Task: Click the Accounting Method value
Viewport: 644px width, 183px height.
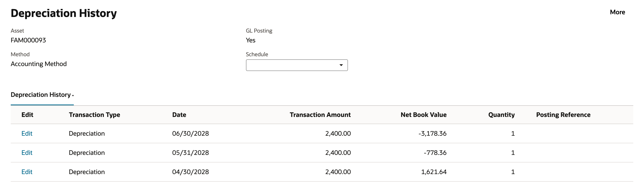Action: (39, 64)
